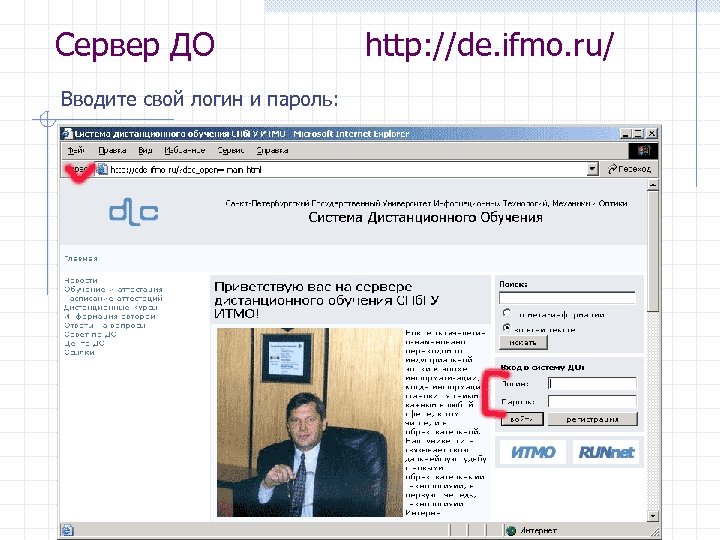Click the Internet Explorer title bar icon
This screenshot has height=540, width=720.
coord(68,134)
